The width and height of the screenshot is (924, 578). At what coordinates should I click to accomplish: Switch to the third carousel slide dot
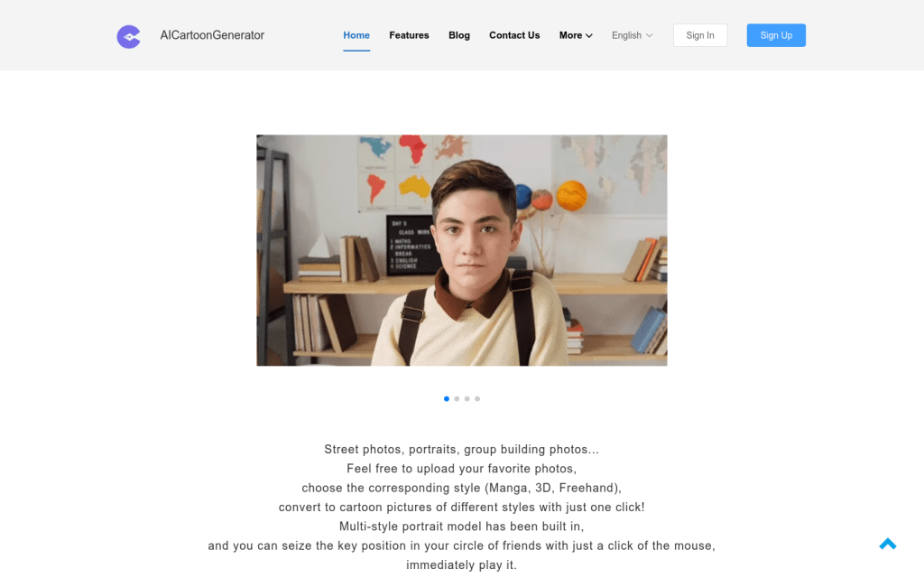tap(467, 398)
